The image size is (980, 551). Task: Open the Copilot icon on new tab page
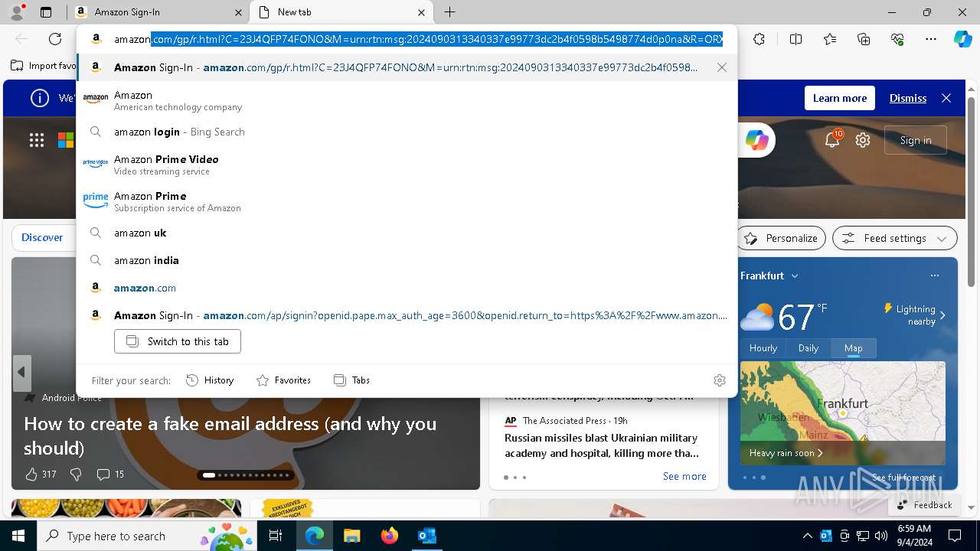click(x=757, y=140)
